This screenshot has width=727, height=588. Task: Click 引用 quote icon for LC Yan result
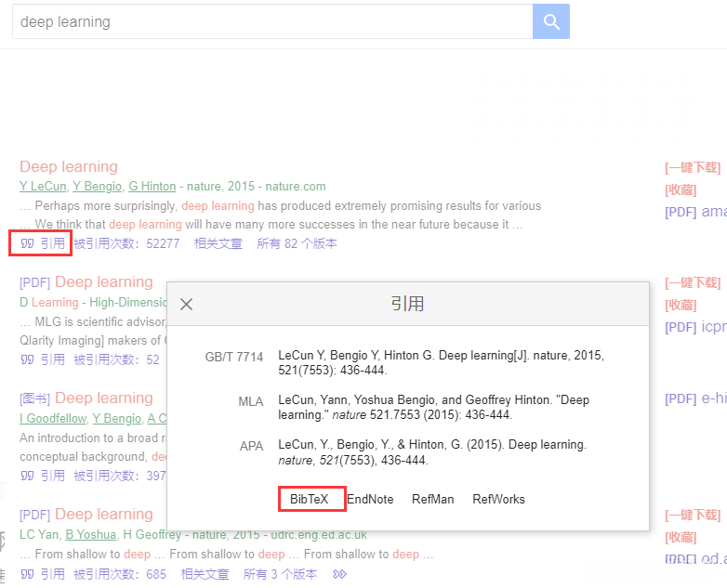point(43,575)
